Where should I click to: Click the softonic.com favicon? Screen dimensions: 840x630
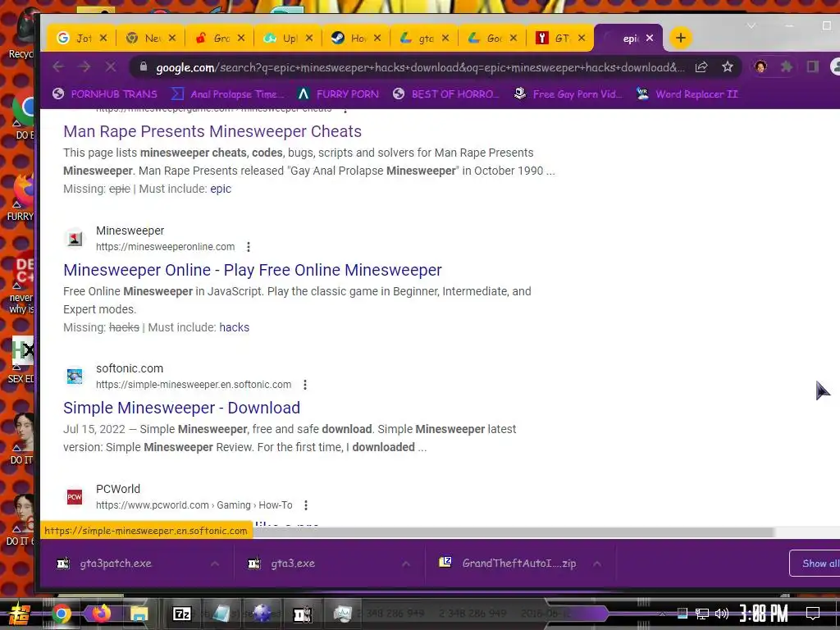coord(75,376)
